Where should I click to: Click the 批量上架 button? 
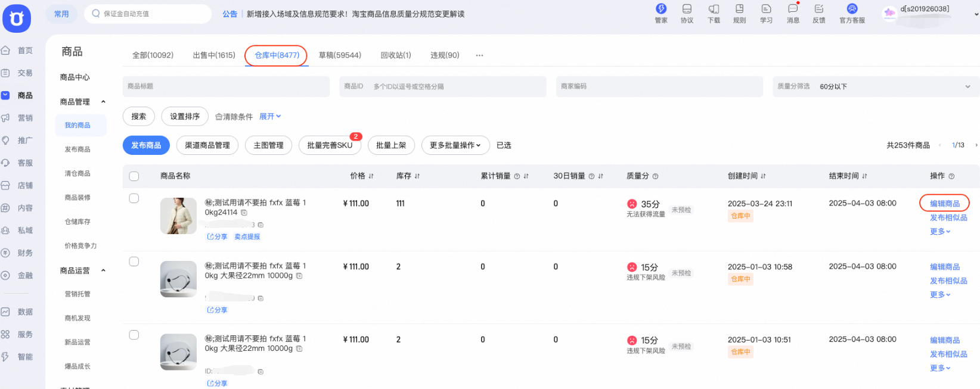point(391,145)
